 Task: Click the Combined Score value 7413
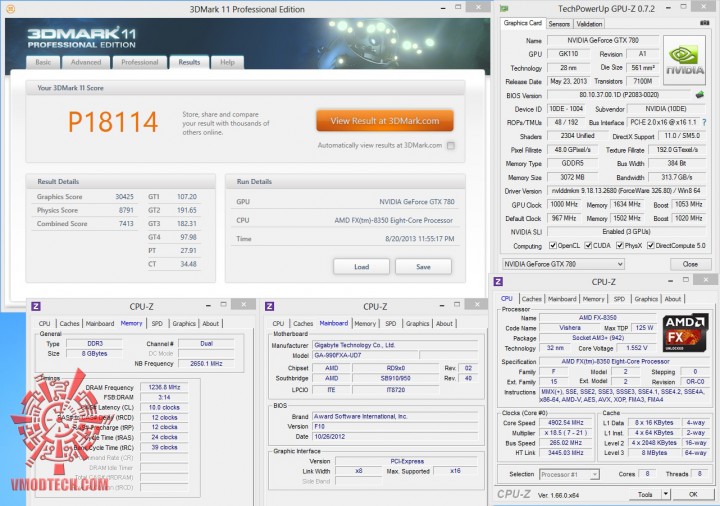pos(126,224)
